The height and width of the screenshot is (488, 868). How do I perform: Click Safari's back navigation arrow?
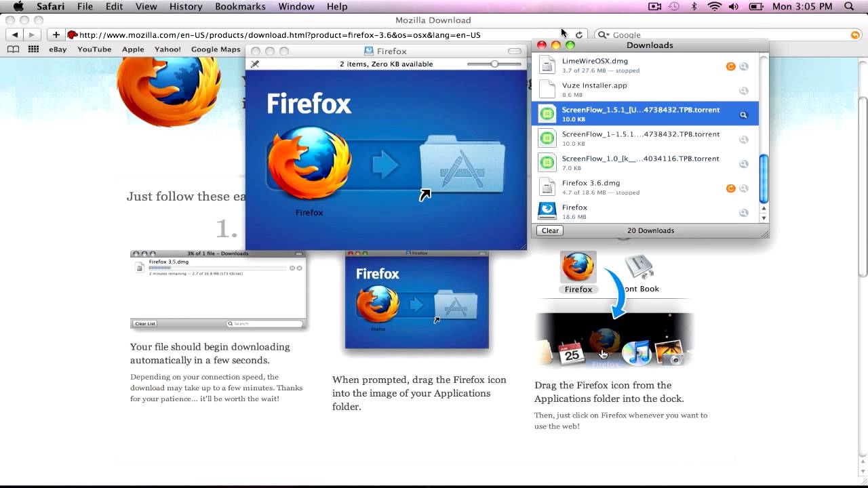15,35
